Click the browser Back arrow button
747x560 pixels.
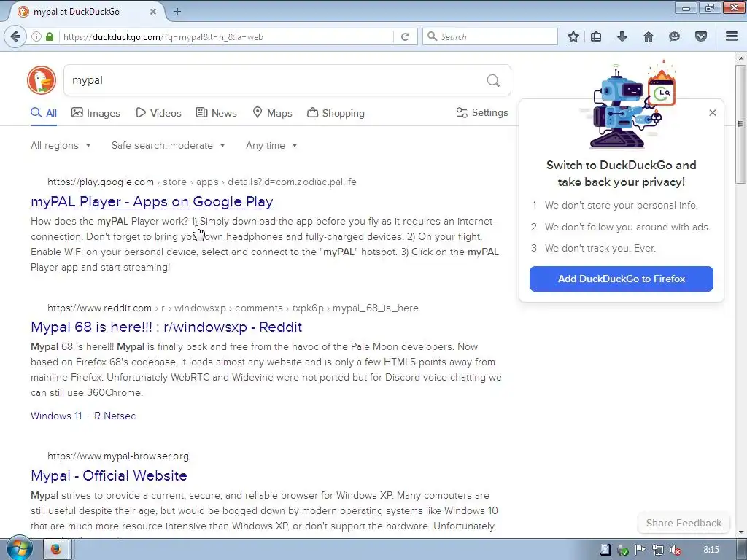(x=16, y=36)
